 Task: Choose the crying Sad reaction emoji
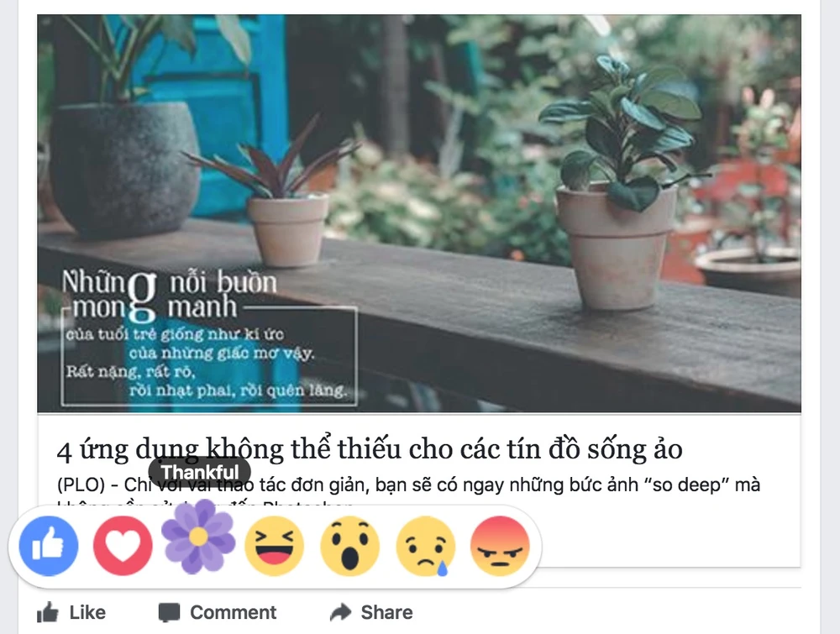point(425,546)
